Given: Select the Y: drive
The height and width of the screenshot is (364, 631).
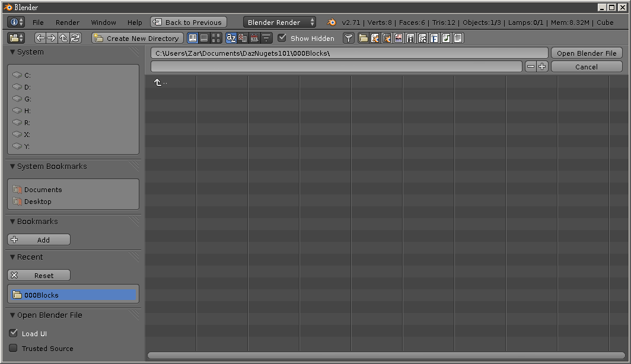Looking at the screenshot, I should tap(74, 146).
